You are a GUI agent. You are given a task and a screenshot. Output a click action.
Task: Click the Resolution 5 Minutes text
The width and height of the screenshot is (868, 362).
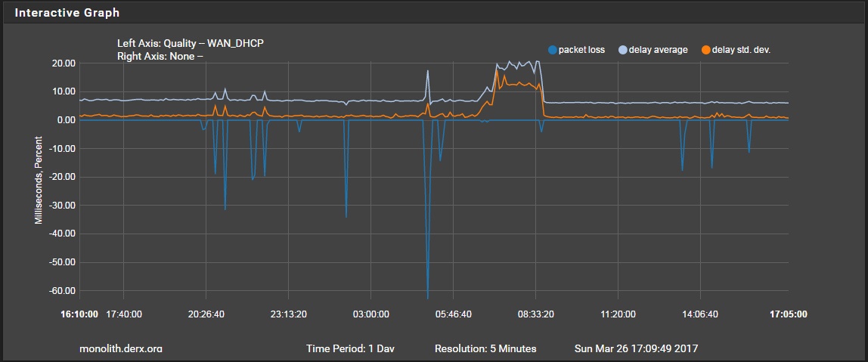coord(485,348)
